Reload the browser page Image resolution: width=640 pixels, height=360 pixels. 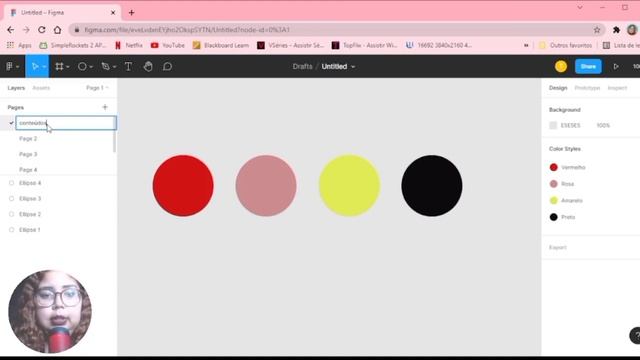42,30
